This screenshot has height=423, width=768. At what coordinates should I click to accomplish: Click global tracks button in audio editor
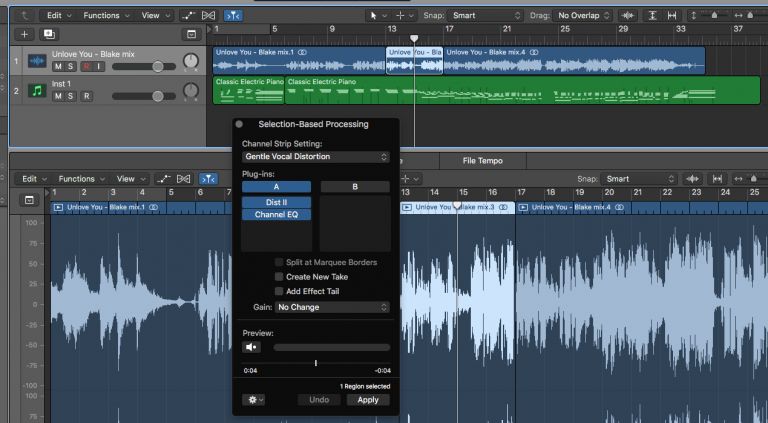pyautogui.click(x=29, y=200)
